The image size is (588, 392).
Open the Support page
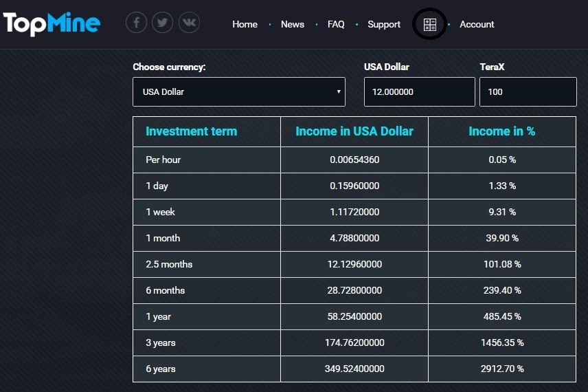(384, 25)
